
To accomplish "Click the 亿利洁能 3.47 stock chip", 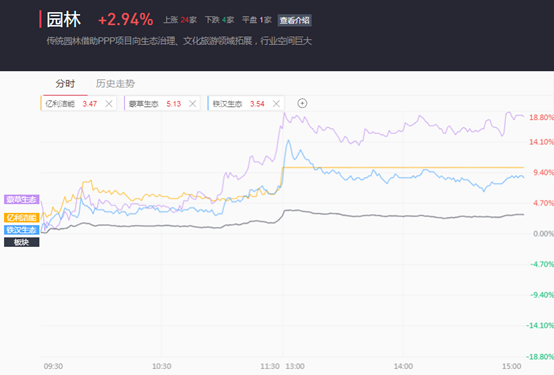I will pyautogui.click(x=78, y=104).
